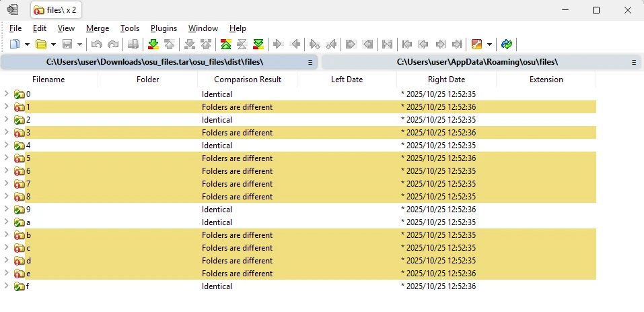Click the Right Date column header
Image resolution: width=644 pixels, height=312 pixels.
tap(446, 80)
